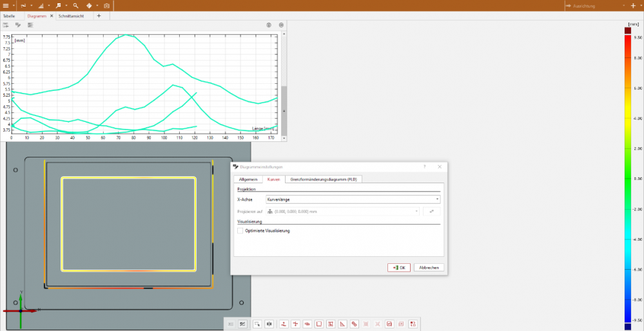Add a new view tab with plus

click(x=99, y=15)
